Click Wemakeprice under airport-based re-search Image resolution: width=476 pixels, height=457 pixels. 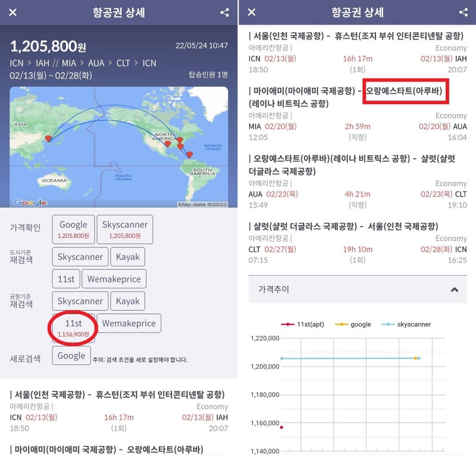coord(129,324)
